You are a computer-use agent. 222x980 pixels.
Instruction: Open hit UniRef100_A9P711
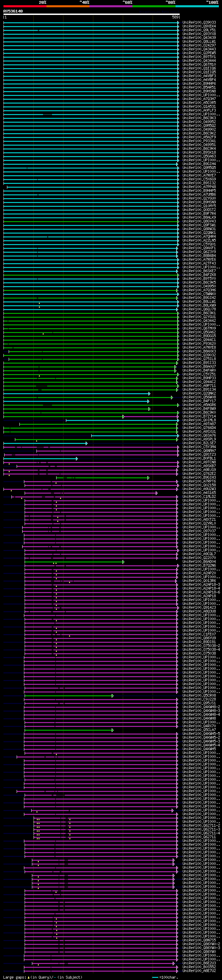199,386
